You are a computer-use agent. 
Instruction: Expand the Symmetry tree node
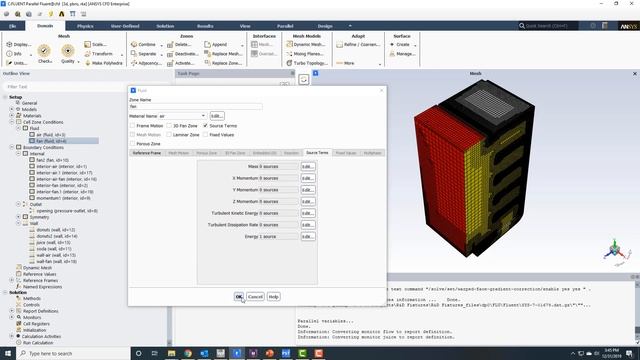18,217
